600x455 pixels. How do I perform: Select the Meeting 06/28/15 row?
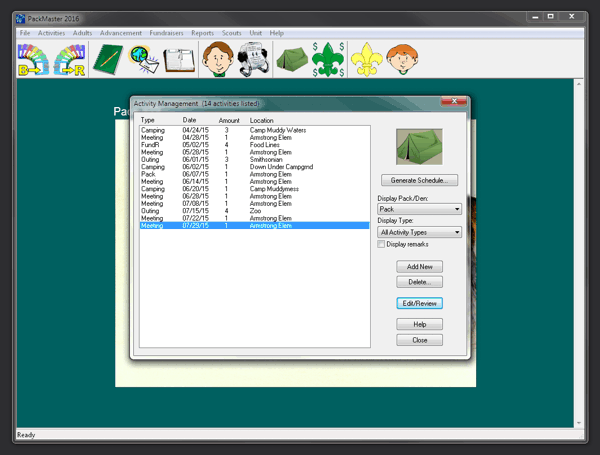coord(254,196)
